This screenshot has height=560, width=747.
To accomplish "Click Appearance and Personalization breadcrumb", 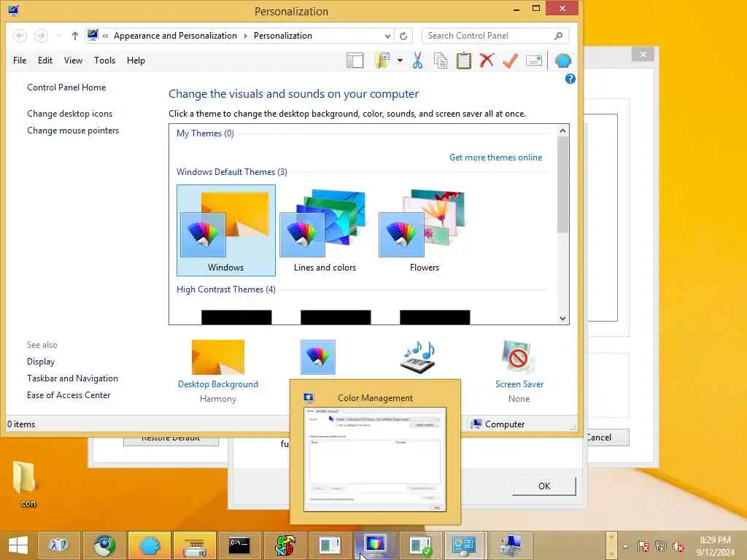I will 175,36.
